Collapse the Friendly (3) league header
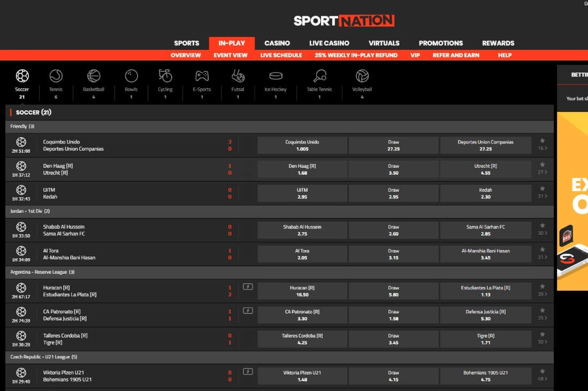 (x=279, y=126)
